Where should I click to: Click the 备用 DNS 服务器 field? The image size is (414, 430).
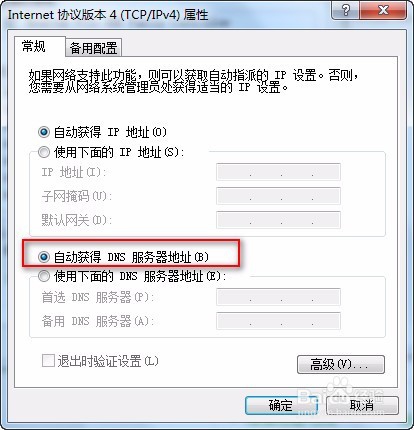click(x=278, y=321)
